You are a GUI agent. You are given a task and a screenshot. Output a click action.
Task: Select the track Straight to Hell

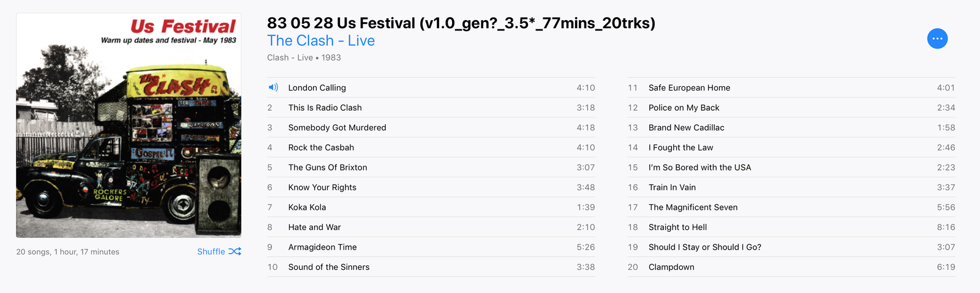coord(677,227)
